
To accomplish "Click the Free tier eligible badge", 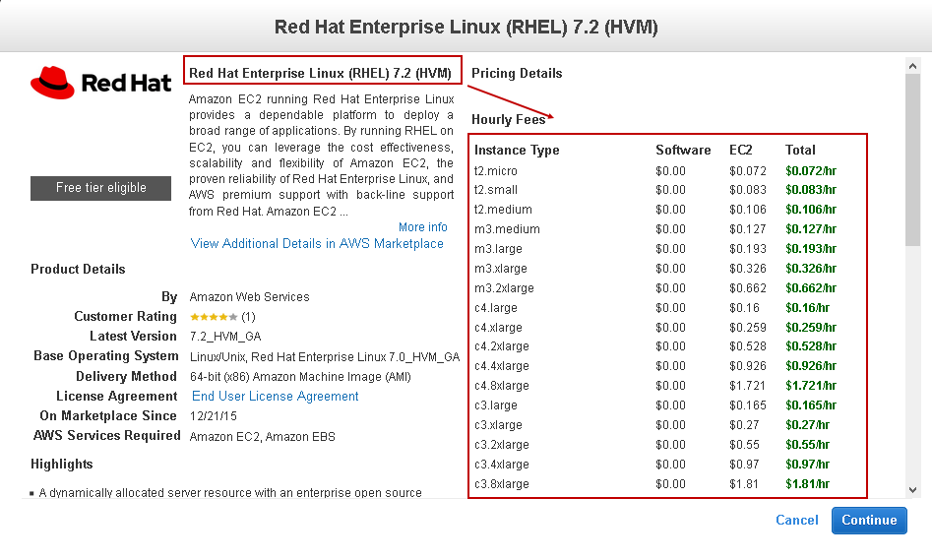I will 101,188.
